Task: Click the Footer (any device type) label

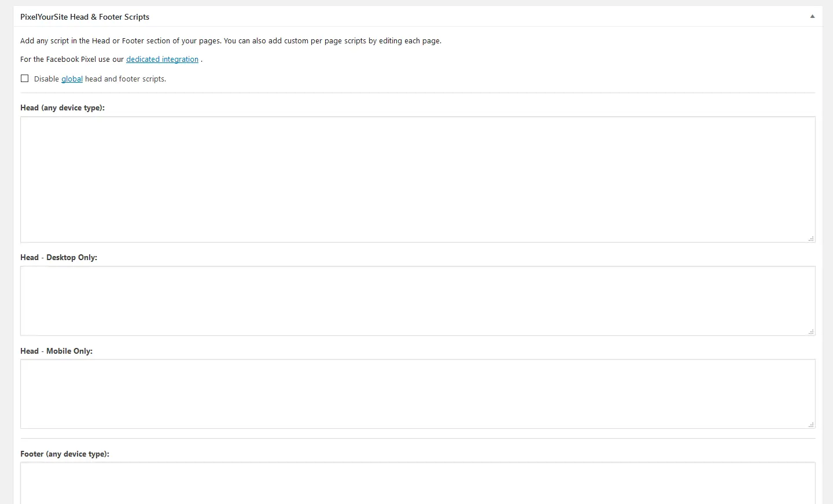Action: tap(65, 454)
